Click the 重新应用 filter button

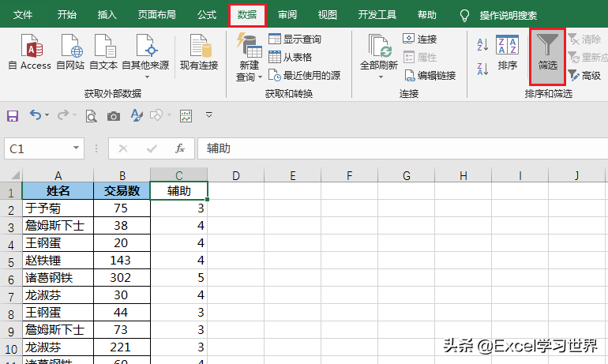587,57
